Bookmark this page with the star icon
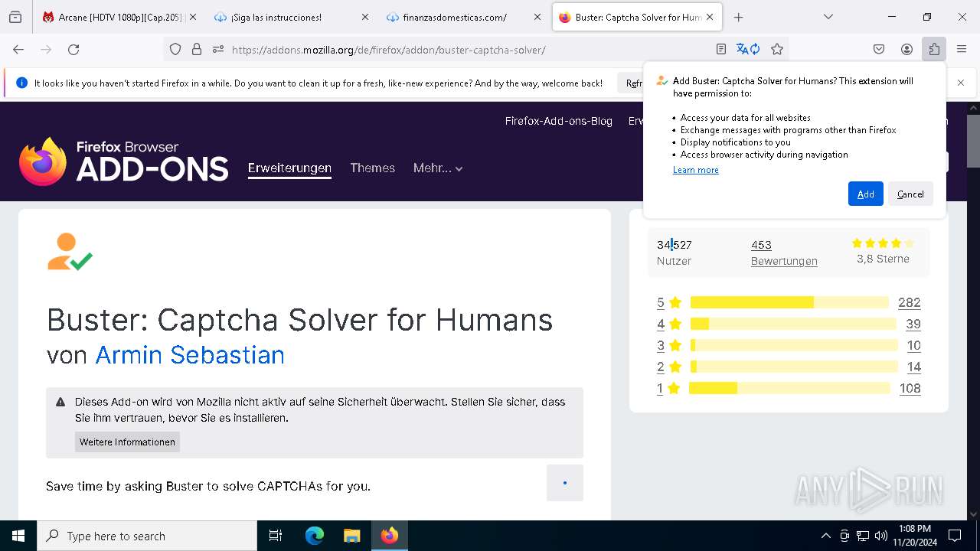Image resolution: width=980 pixels, height=551 pixels. 777,50
